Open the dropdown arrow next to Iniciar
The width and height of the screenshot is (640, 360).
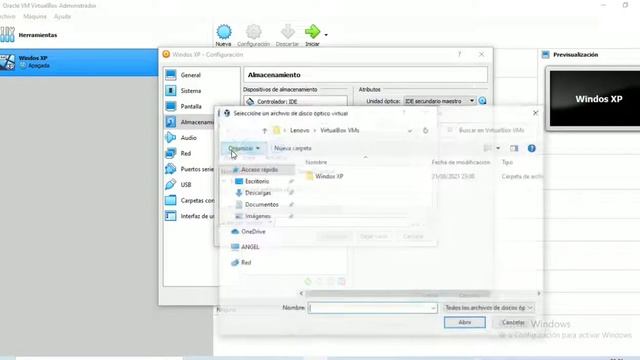click(326, 35)
